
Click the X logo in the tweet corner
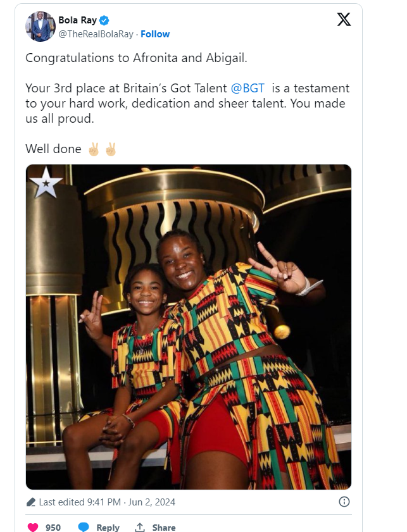click(x=344, y=20)
